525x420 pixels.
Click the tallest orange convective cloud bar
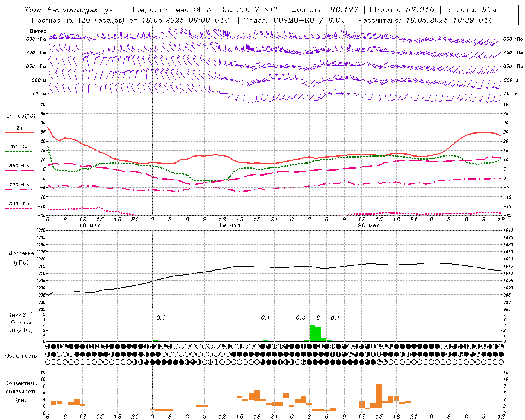tap(379, 395)
